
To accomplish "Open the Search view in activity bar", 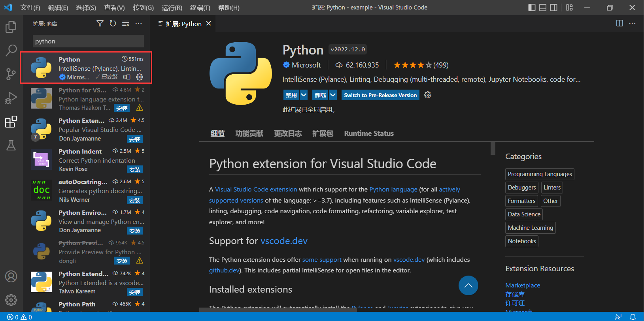I will coord(11,50).
